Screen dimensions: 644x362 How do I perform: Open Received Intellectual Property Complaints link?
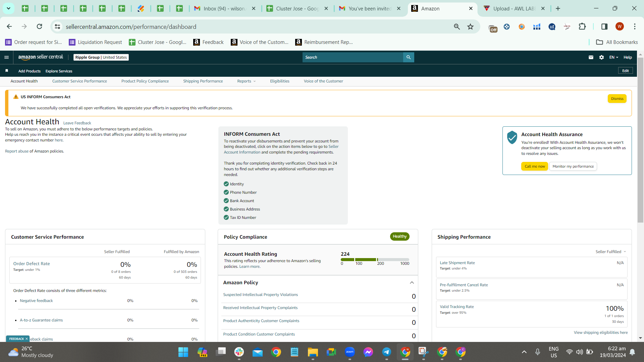coord(260,308)
